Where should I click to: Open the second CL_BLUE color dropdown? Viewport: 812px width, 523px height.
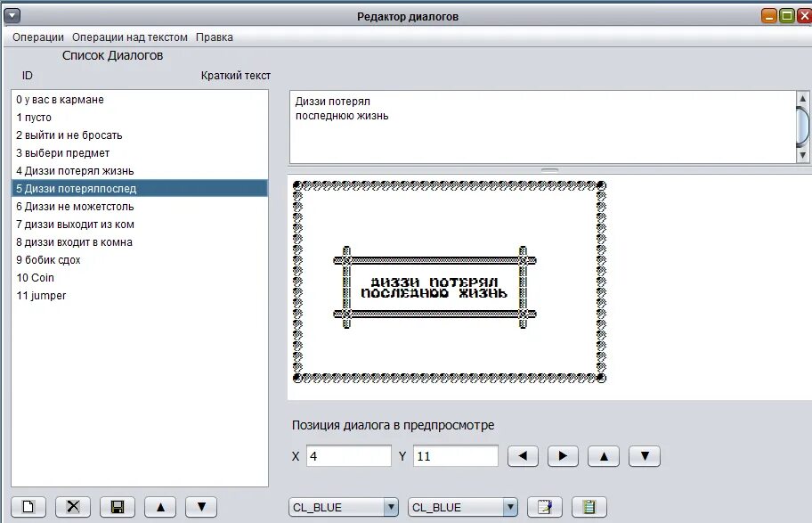463,507
